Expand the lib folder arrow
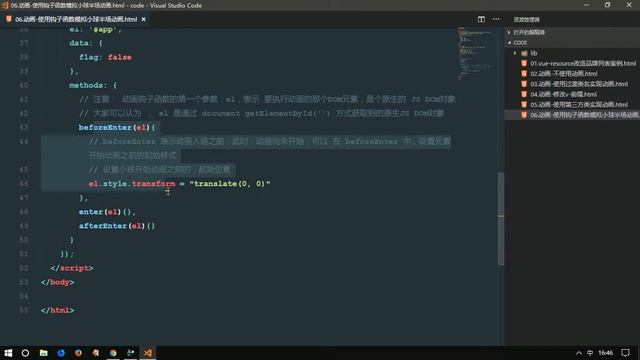The width and height of the screenshot is (640, 360). [x=515, y=53]
